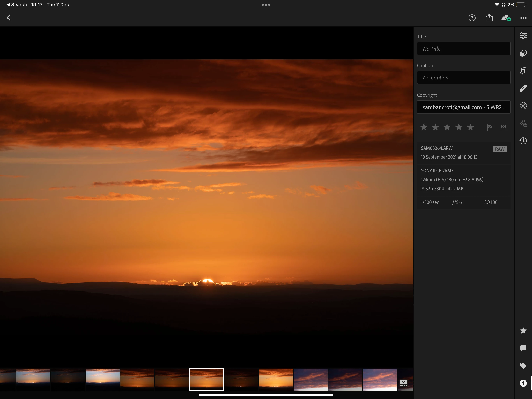532x399 pixels.
Task: Open the Versions history icon
Action: [523, 141]
